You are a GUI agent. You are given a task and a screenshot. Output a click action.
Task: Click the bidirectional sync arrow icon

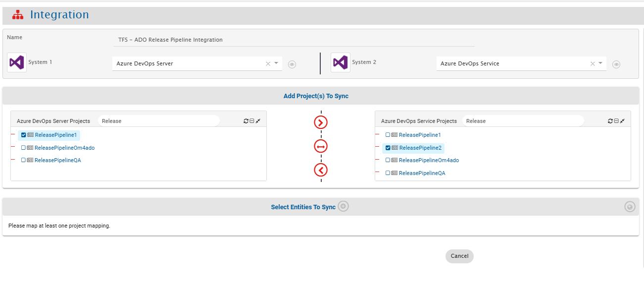(x=321, y=146)
